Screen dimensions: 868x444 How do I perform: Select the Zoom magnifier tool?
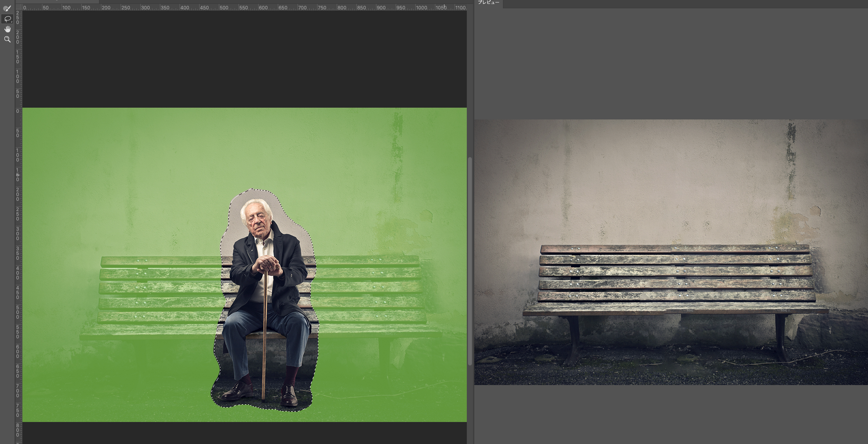[x=7, y=39]
